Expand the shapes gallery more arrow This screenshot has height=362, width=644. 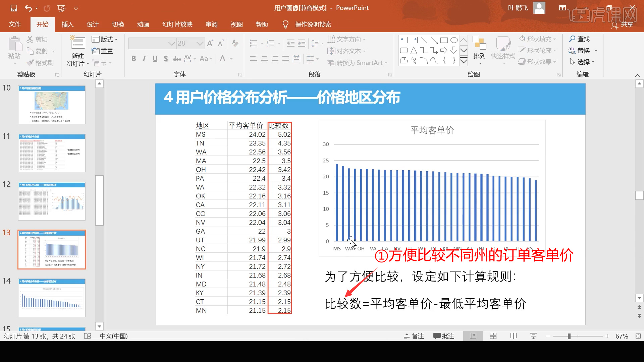tap(464, 61)
